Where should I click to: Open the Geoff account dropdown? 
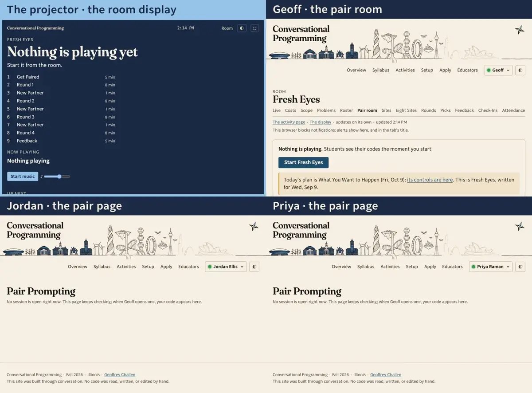point(498,70)
